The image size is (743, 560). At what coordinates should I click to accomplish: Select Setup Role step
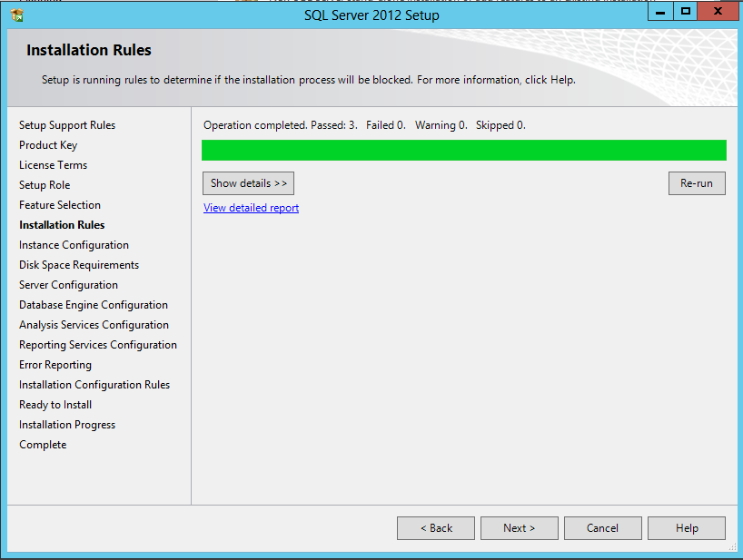coord(45,185)
